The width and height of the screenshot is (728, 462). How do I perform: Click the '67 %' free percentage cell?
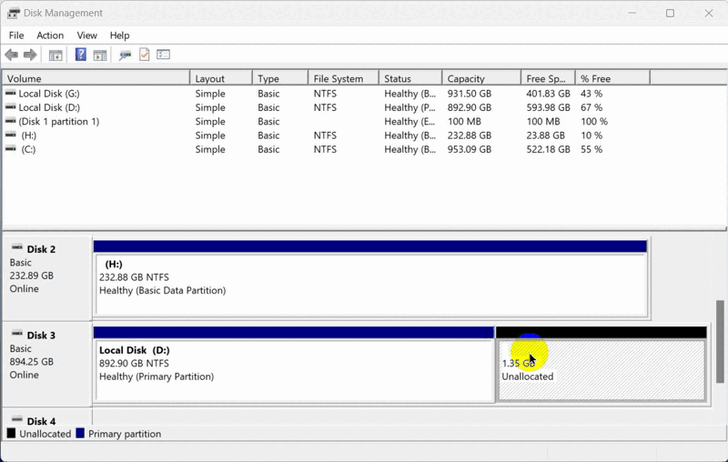pos(591,107)
